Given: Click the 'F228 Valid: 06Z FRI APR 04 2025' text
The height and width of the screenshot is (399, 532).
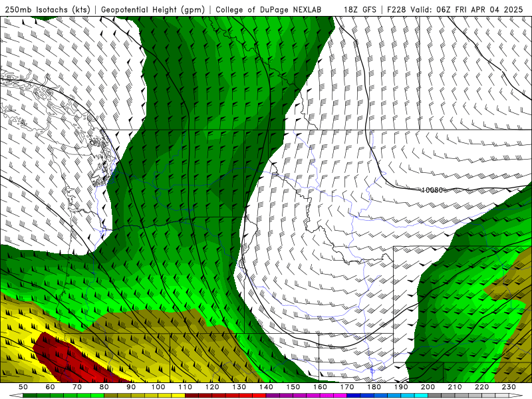Looking at the screenshot, I should click(455, 9).
